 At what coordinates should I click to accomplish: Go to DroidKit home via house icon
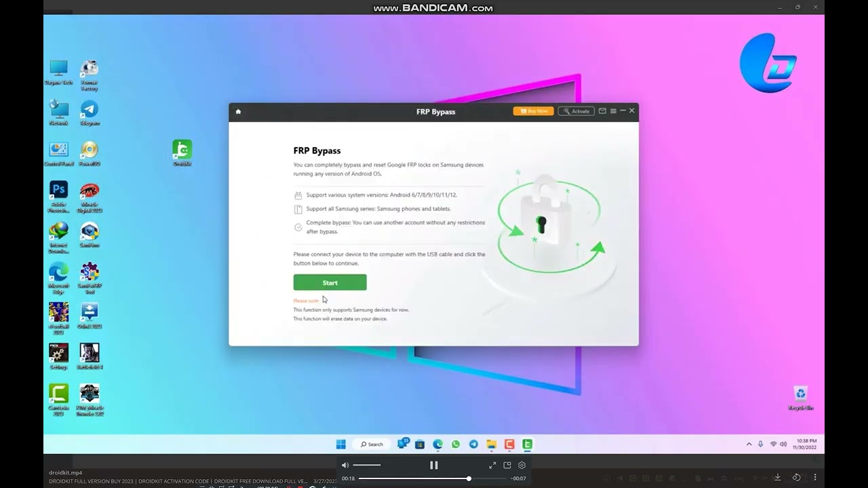tap(238, 111)
